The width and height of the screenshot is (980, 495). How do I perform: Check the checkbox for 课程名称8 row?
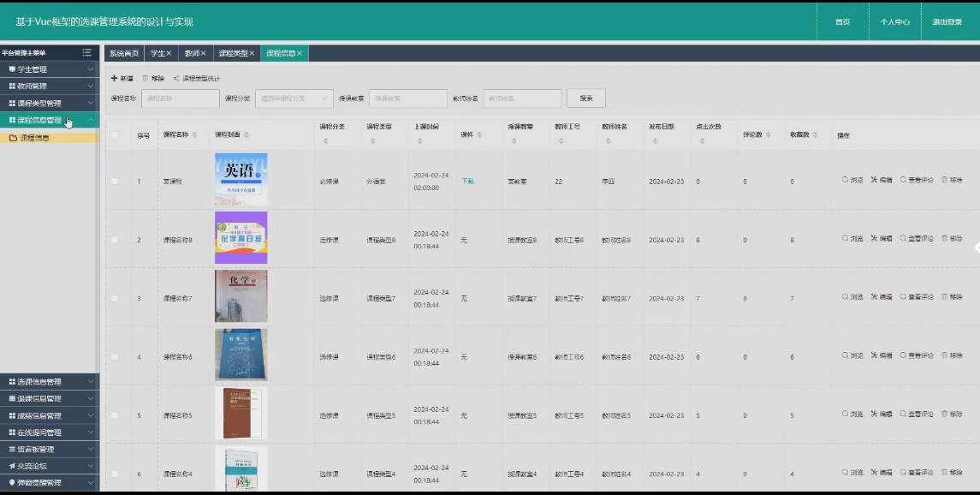pos(115,240)
